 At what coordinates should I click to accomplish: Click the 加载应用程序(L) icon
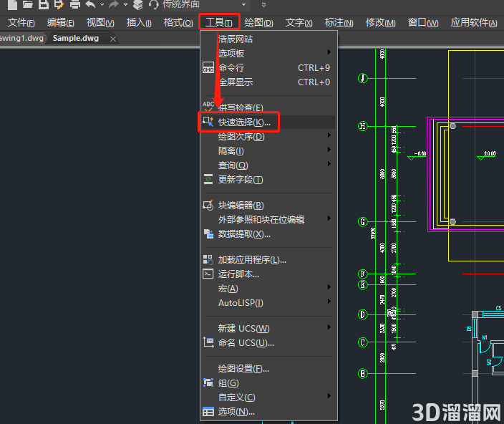click(208, 260)
